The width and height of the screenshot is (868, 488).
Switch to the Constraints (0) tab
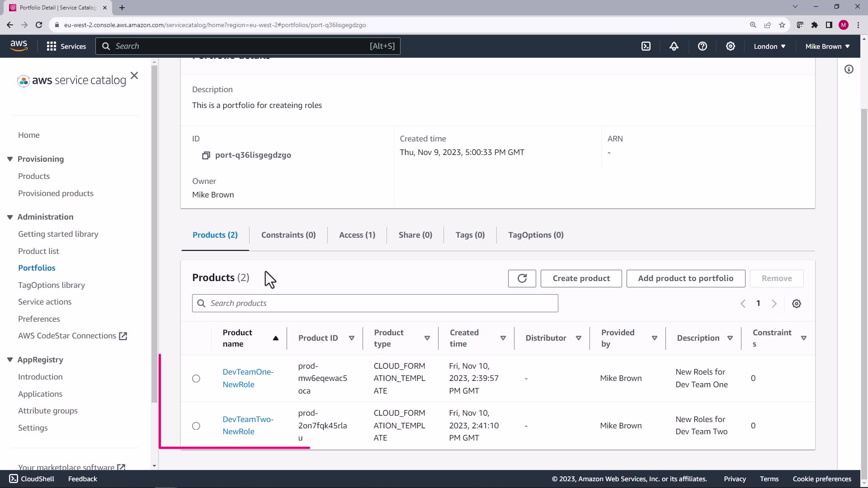pyautogui.click(x=288, y=235)
